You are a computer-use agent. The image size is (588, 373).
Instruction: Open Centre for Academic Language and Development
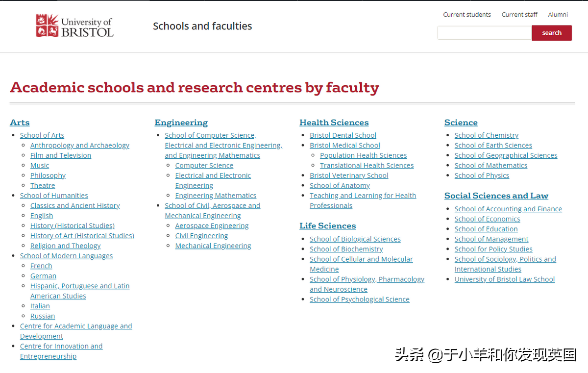click(x=76, y=331)
